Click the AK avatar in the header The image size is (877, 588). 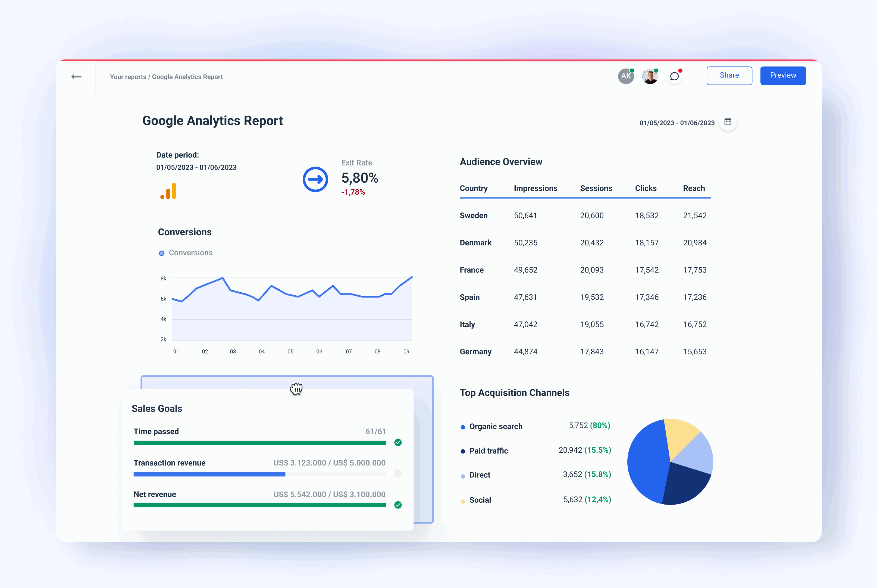click(625, 76)
